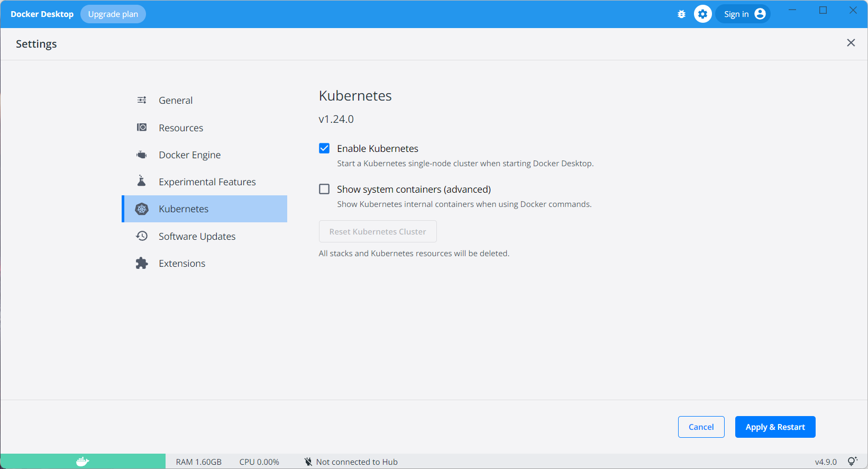This screenshot has width=868, height=469.
Task: Click the bug troubleshoot icon in header
Action: point(681,14)
